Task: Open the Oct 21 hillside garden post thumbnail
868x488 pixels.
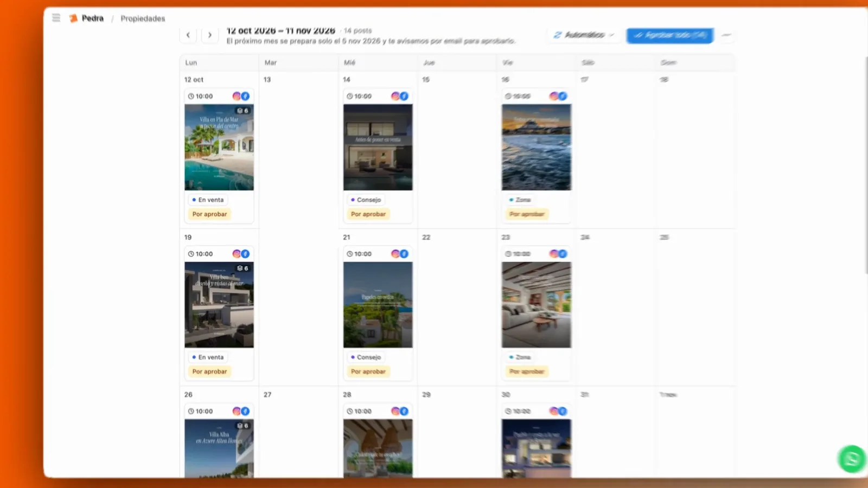Action: pos(378,305)
